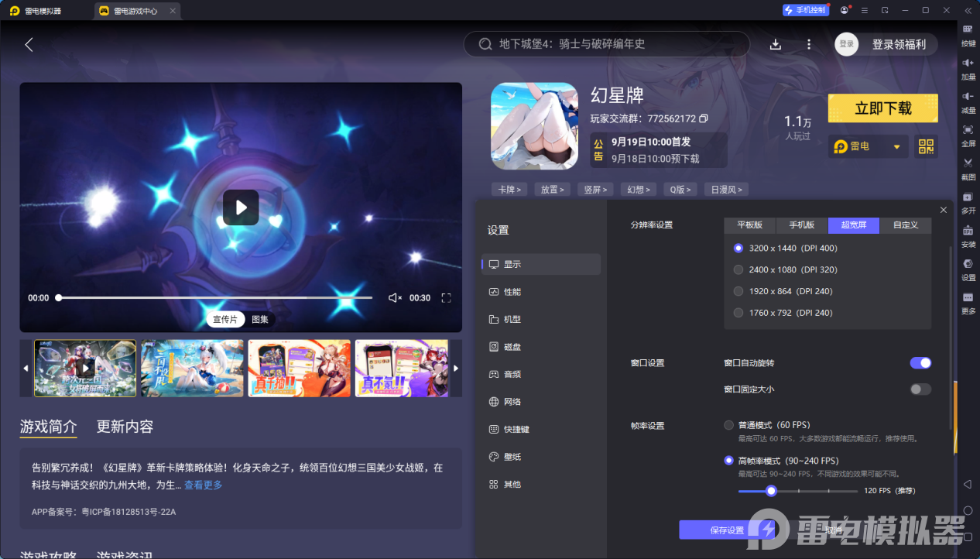This screenshot has height=559, width=980.
Task: Click 查看更多 link in description
Action: point(203,485)
